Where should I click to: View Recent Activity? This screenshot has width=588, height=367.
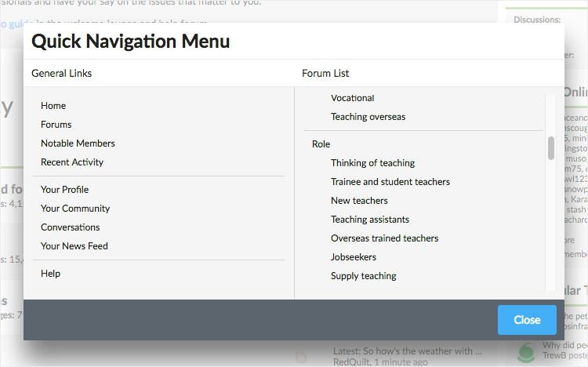(x=72, y=162)
